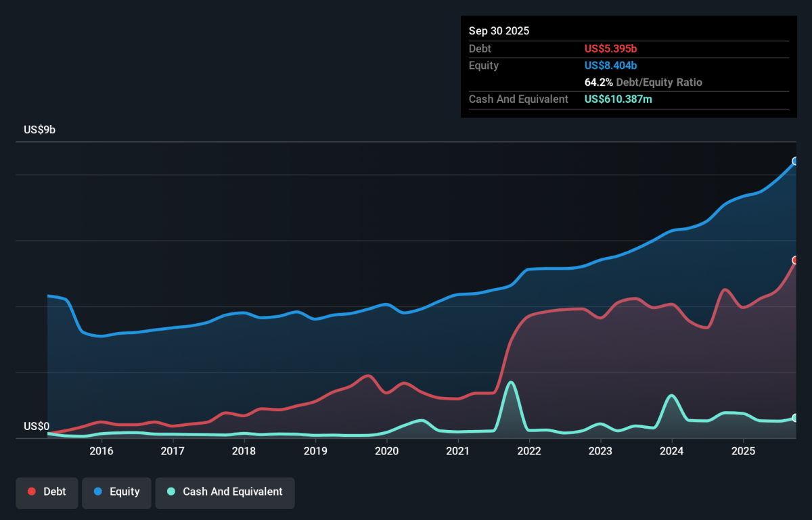Select the 2016 x-axis label
The width and height of the screenshot is (812, 520).
click(101, 451)
